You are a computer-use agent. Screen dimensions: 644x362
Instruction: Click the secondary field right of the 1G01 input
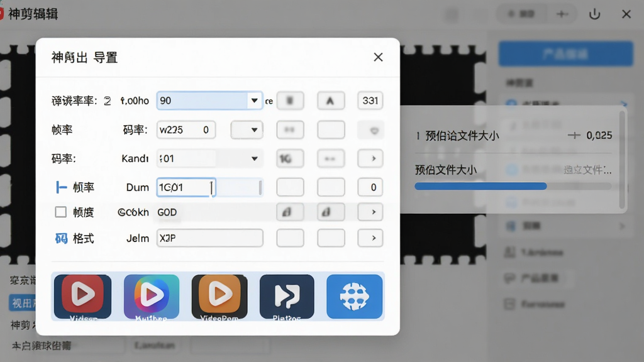point(239,187)
